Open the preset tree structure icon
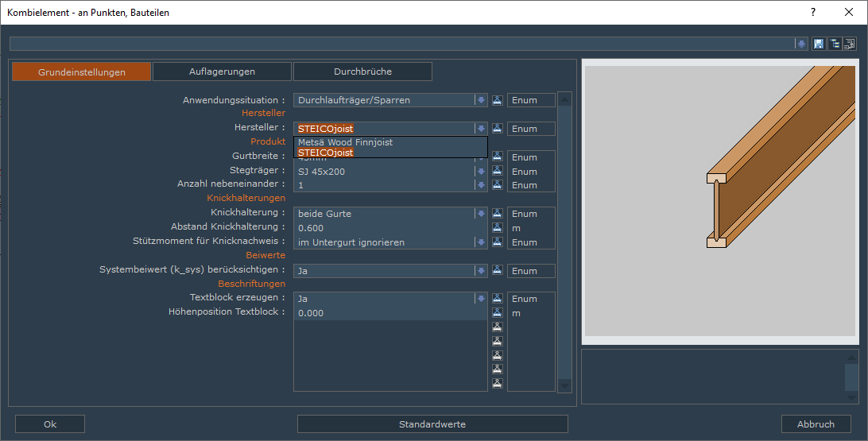868x441 pixels. click(x=834, y=44)
